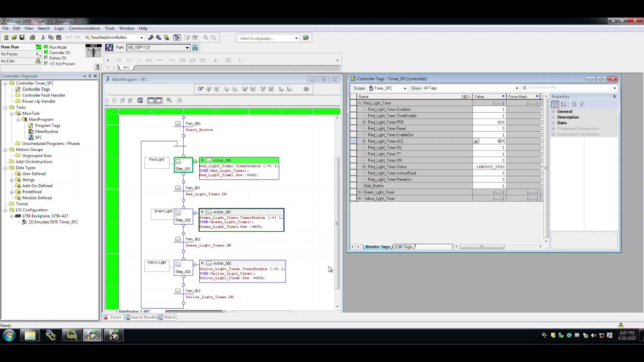Open the Path AB_VBP-1 dropdown

[187, 48]
